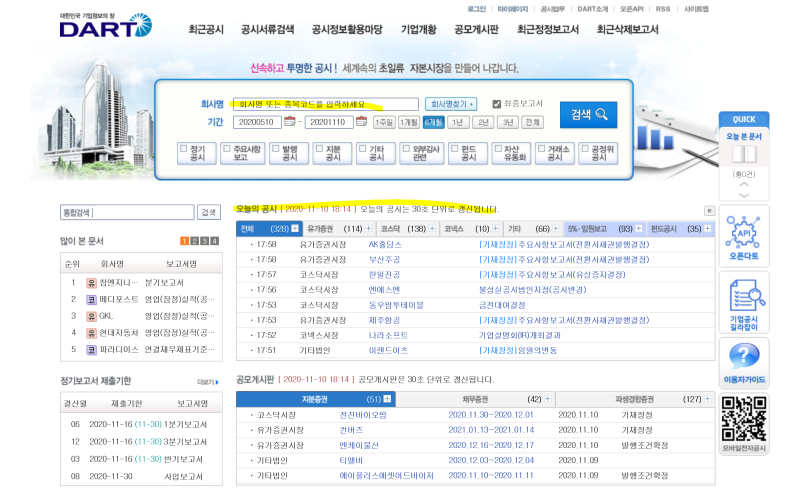Screen dimensions: 800x488
Task: Click the quick panel up chevron
Action: click(744, 184)
